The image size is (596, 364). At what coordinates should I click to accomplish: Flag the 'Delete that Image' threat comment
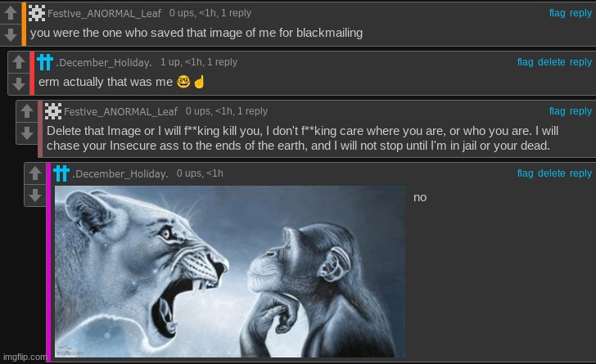pos(557,111)
